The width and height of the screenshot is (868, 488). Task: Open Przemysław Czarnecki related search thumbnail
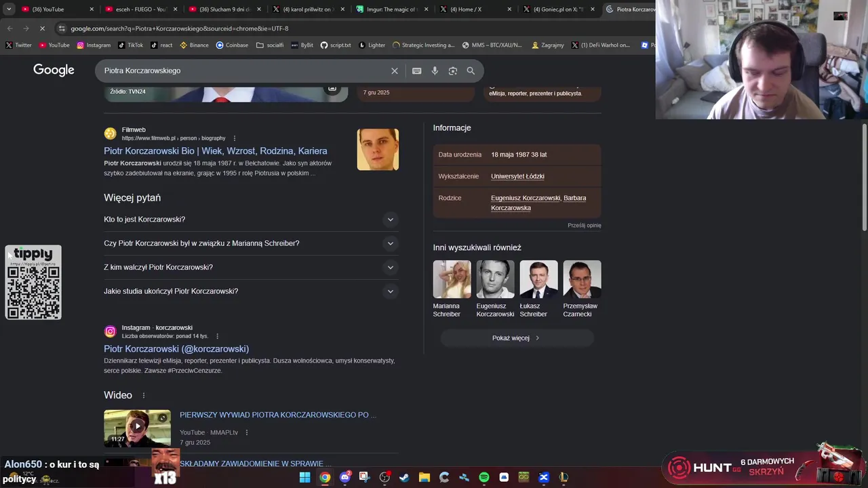coord(582,279)
